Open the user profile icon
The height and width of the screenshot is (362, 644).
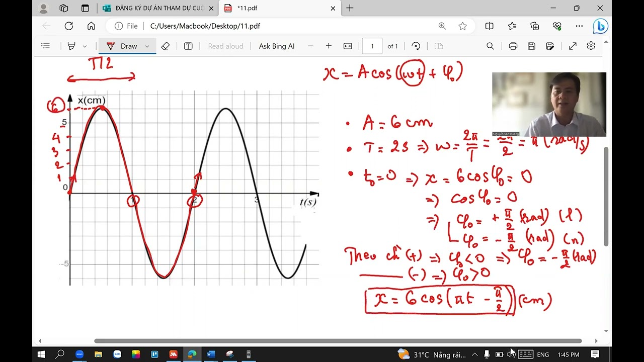tap(43, 8)
